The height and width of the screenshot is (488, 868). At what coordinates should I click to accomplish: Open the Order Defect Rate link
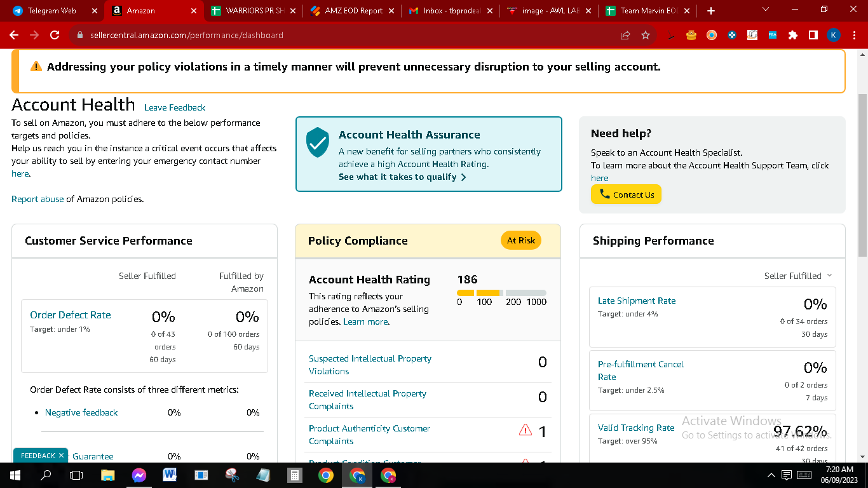[x=71, y=315]
